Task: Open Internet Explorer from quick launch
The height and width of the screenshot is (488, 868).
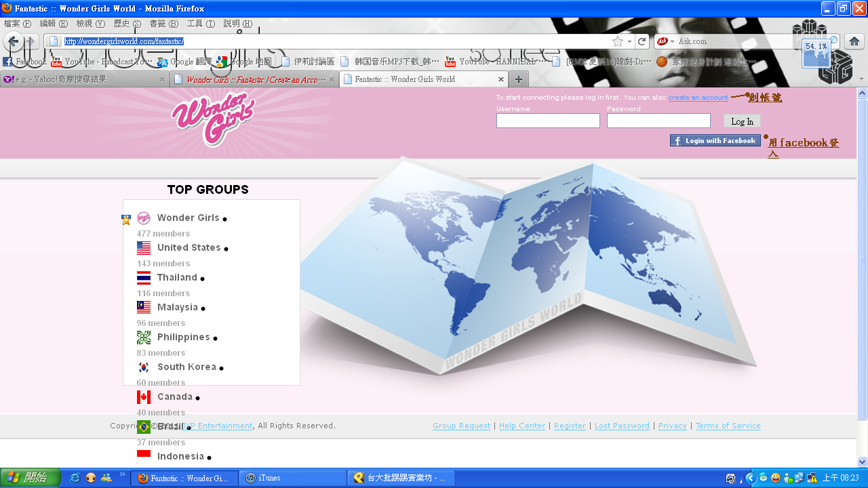Action: [75, 478]
